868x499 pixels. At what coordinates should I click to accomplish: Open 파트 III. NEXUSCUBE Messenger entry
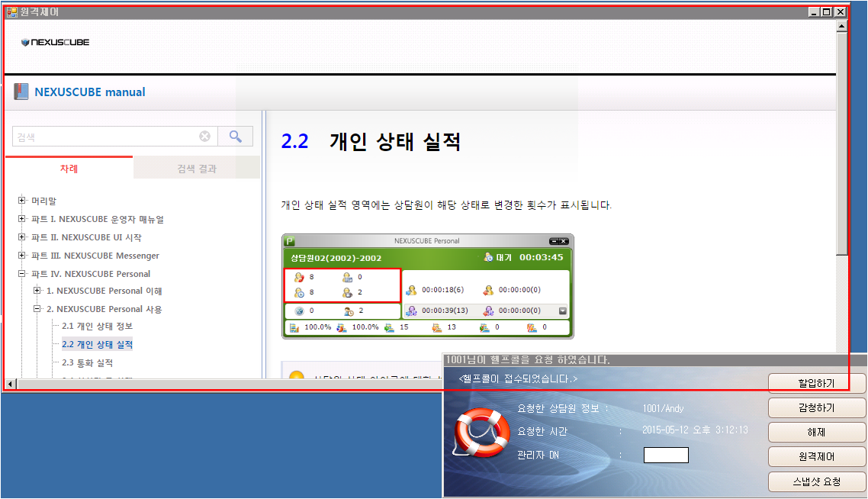[x=95, y=256]
